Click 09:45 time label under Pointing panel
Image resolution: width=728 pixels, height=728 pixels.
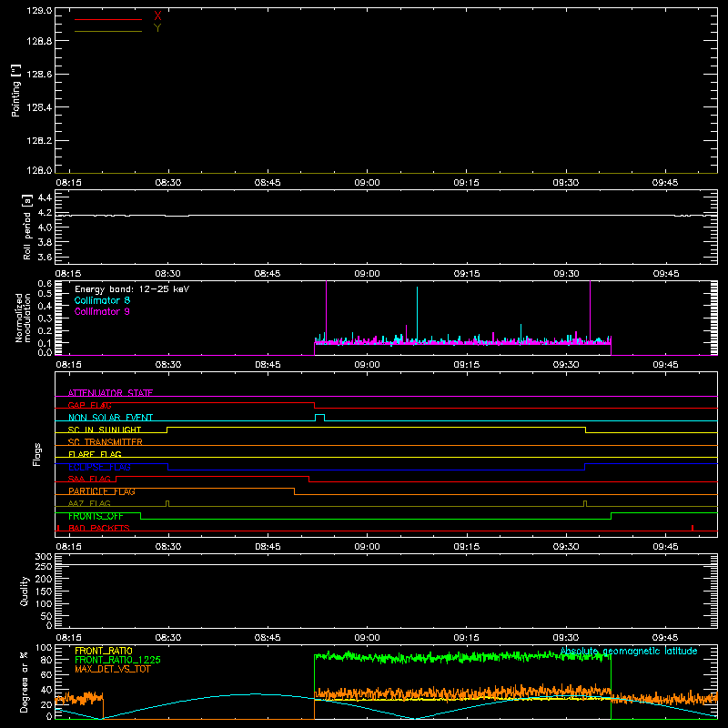point(665,183)
